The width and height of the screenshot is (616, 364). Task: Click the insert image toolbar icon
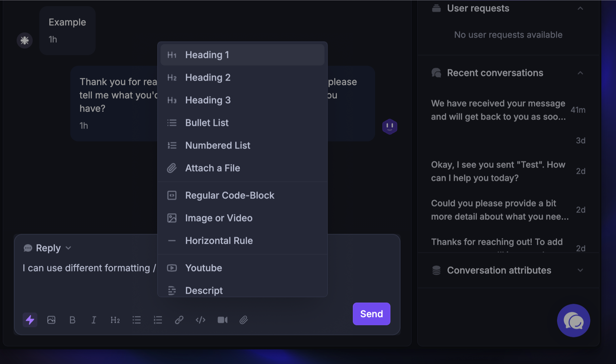click(x=51, y=320)
